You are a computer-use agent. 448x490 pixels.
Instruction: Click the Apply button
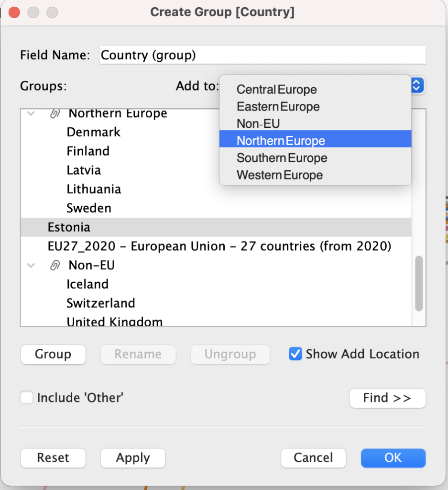pos(132,458)
